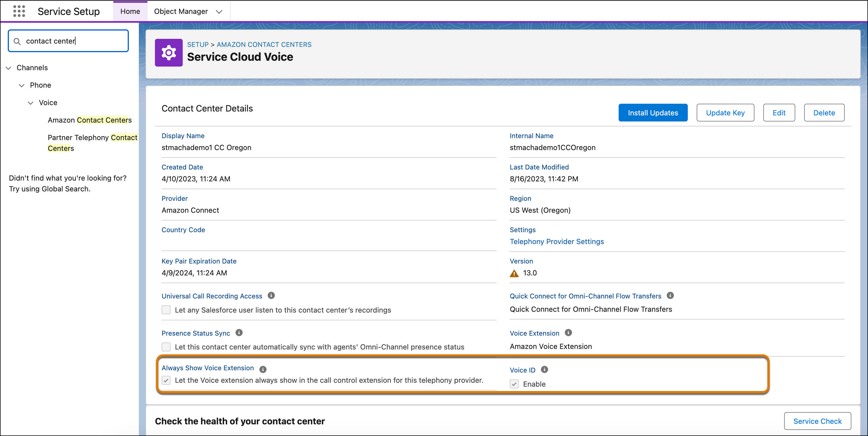Click the Version number 13.0
The width and height of the screenshot is (868, 436).
530,273
